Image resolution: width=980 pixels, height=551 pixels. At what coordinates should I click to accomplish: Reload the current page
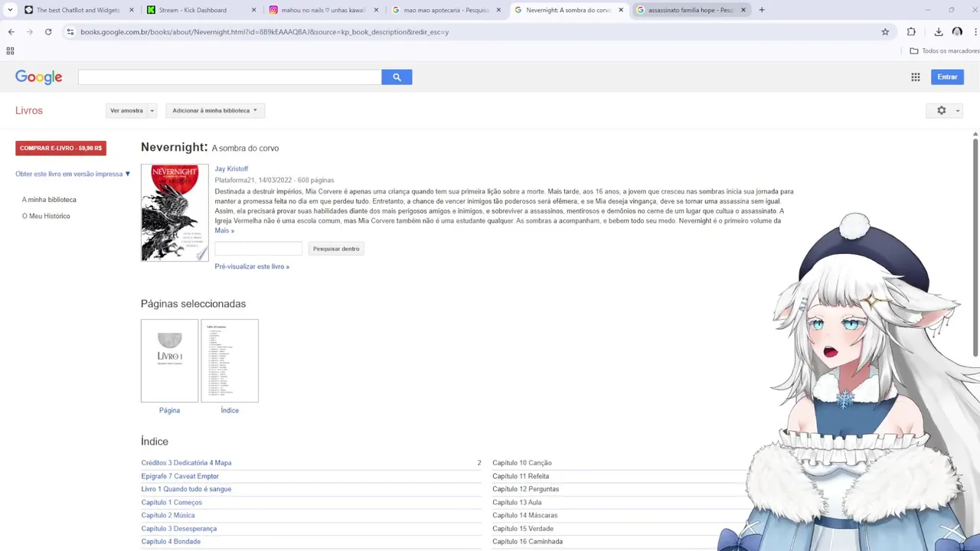(48, 32)
